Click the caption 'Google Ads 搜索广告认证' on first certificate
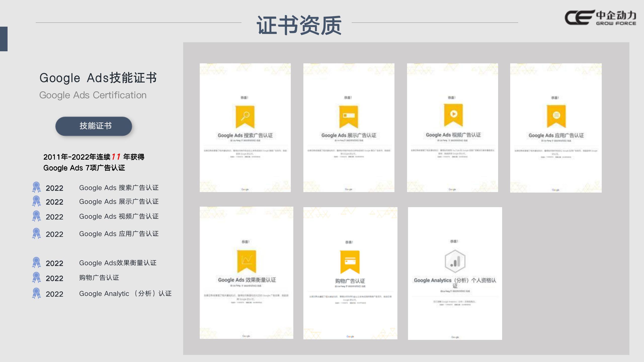644x362 pixels. coord(245,135)
